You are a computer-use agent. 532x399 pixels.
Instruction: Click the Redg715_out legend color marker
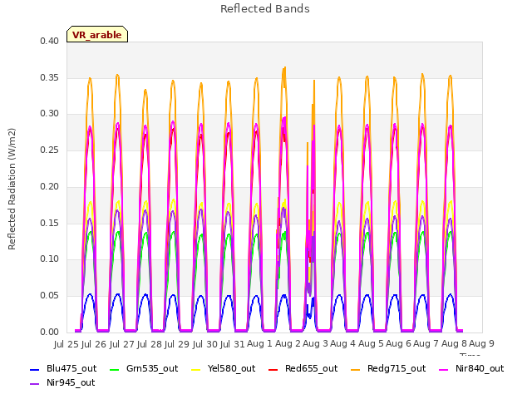(x=355, y=369)
